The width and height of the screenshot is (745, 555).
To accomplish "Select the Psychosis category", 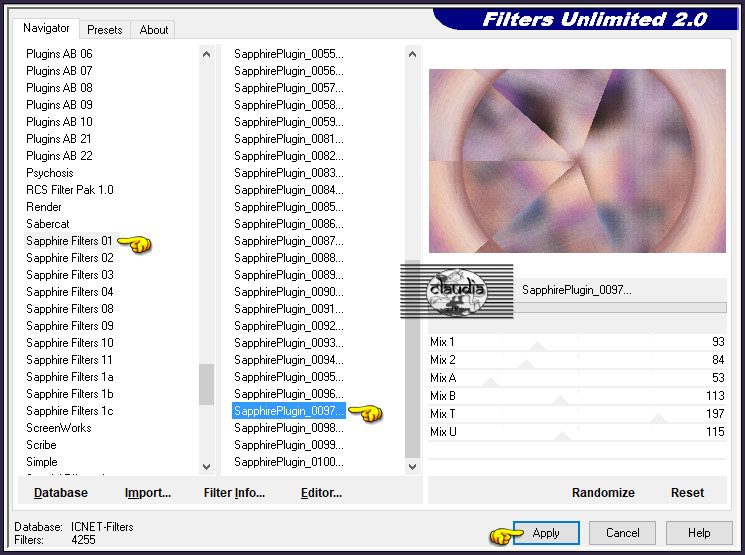I will click(x=50, y=173).
